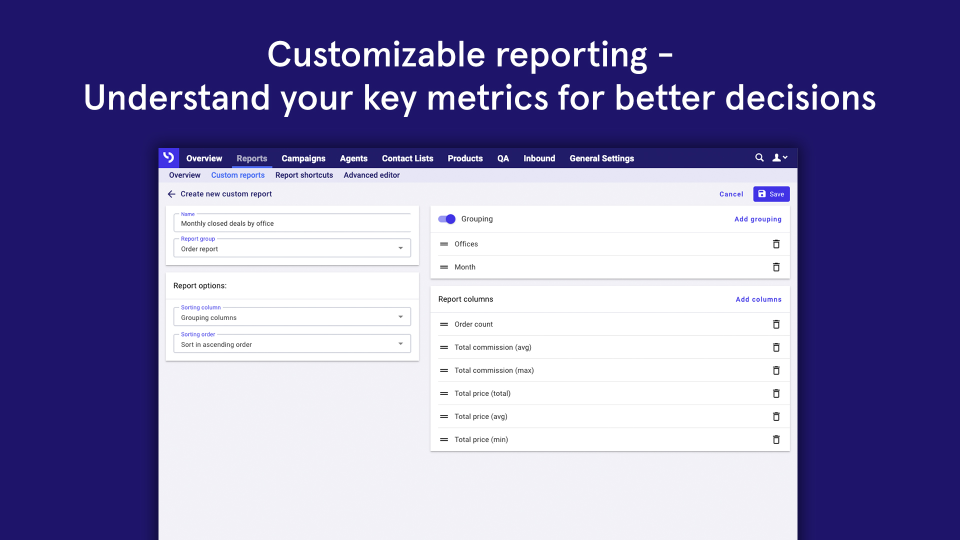Disable the Grouping toggle switch
This screenshot has width=960, height=540.
[x=447, y=219]
